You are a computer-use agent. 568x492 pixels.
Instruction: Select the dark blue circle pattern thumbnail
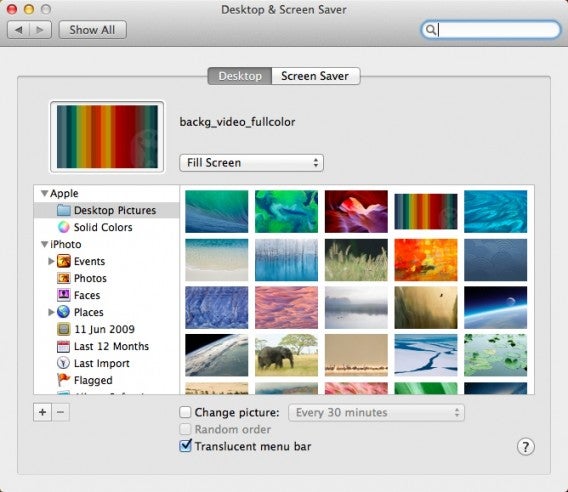coord(496,260)
